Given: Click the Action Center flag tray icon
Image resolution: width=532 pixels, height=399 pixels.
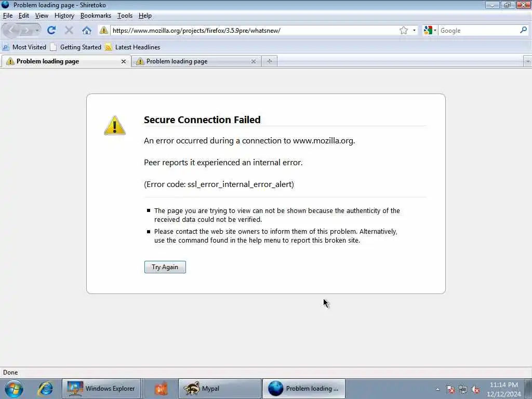Looking at the screenshot, I should point(450,390).
